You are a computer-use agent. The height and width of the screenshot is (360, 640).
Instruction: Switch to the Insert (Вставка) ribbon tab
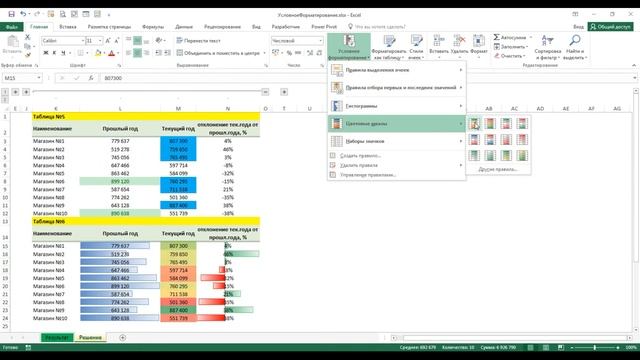click(x=68, y=27)
